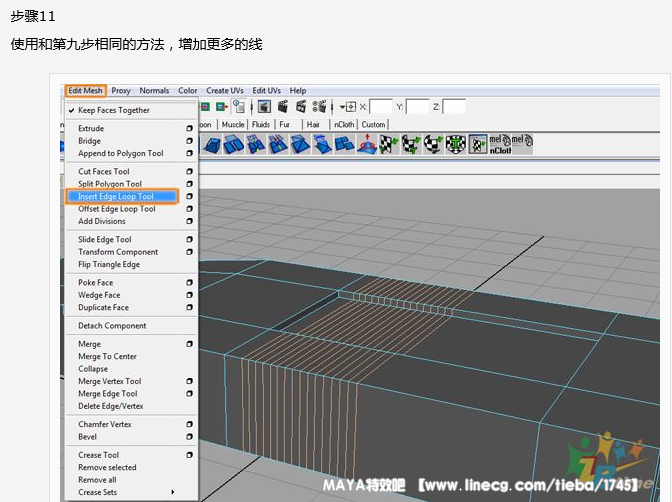Switch to the Muscle shelf tab

click(x=233, y=125)
